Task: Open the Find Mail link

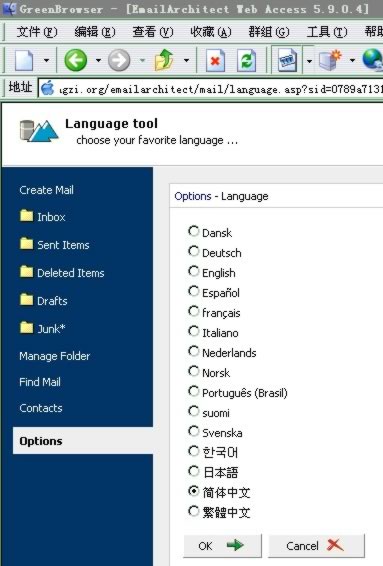Action: coord(40,382)
